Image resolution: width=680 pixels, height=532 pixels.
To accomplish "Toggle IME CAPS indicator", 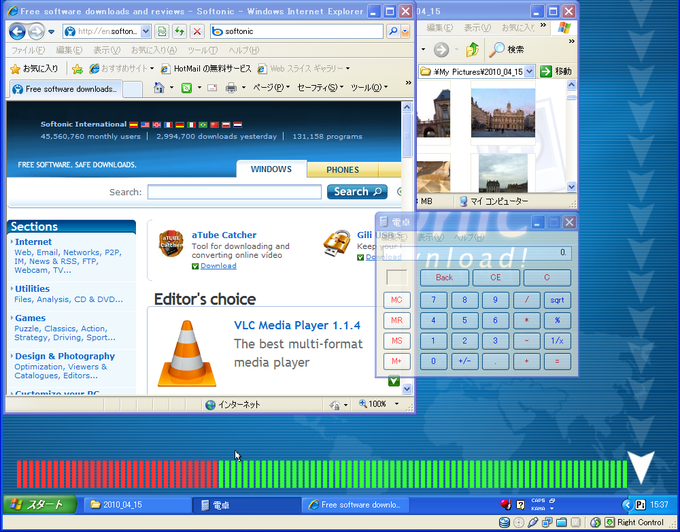I will point(538,500).
